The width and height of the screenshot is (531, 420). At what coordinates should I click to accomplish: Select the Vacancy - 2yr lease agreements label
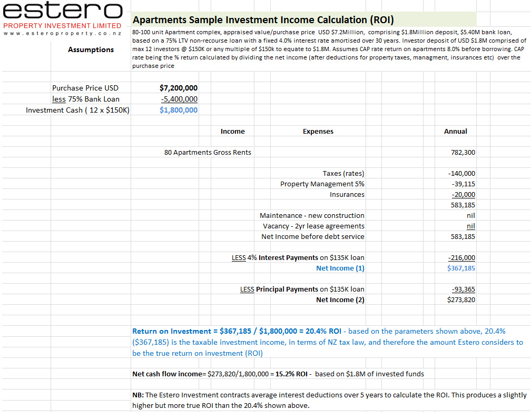pyautogui.click(x=313, y=226)
